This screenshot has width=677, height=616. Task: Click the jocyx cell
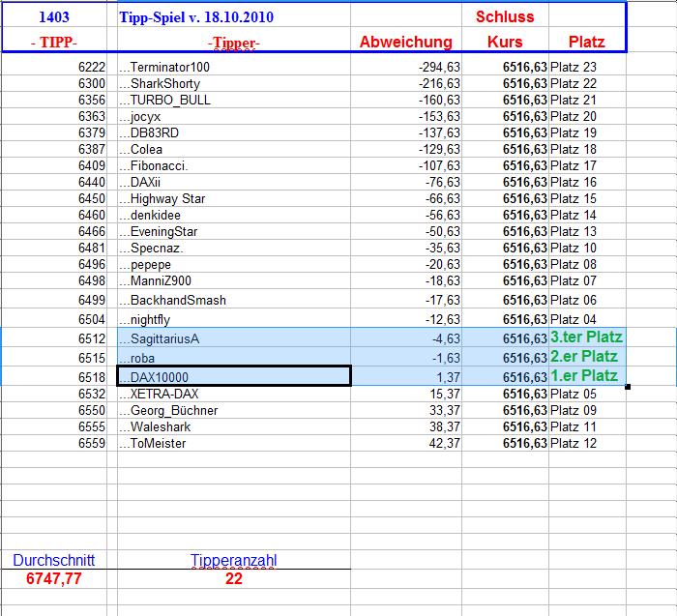click(x=234, y=117)
